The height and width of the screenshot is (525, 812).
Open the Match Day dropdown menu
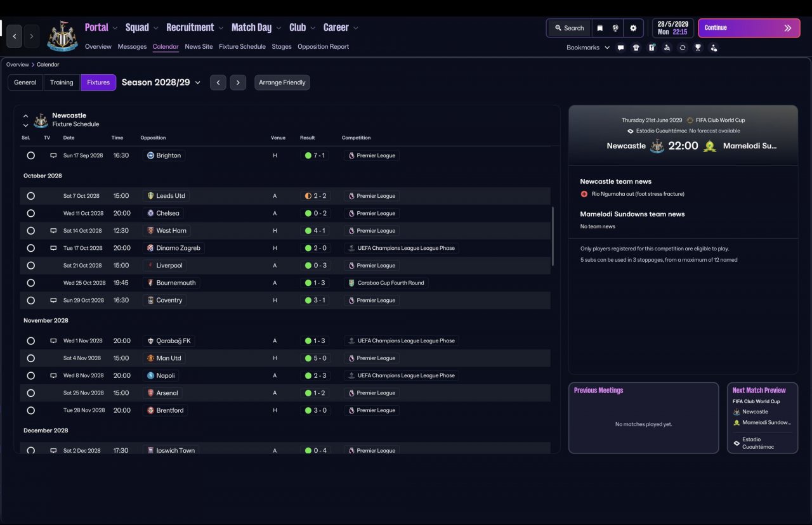point(256,27)
